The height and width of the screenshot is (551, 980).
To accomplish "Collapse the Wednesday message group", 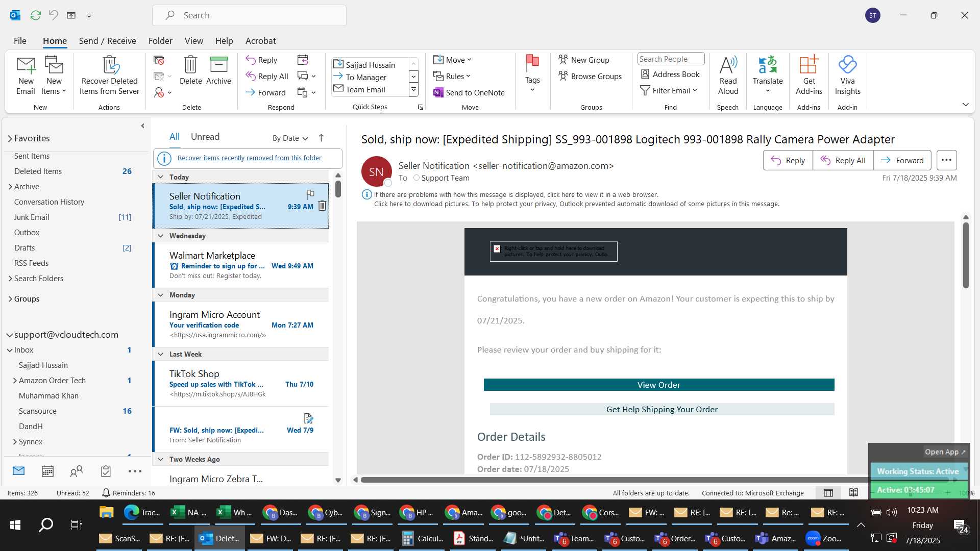I will pos(160,236).
